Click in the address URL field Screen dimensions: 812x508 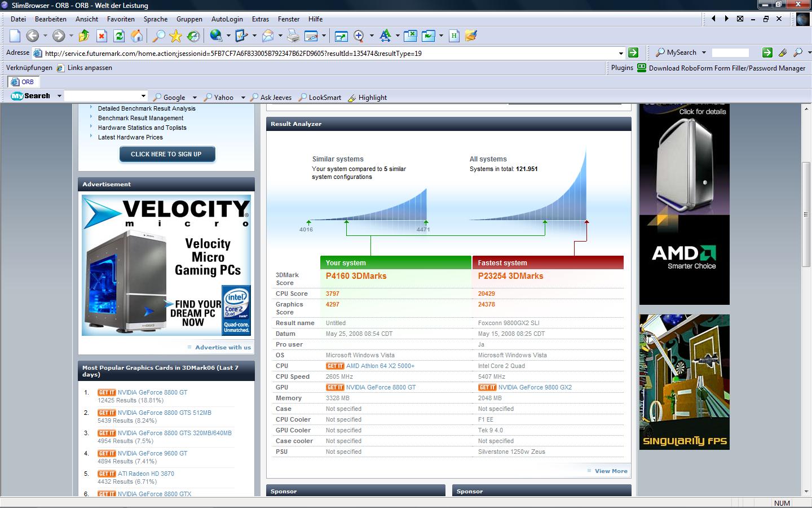[330, 53]
